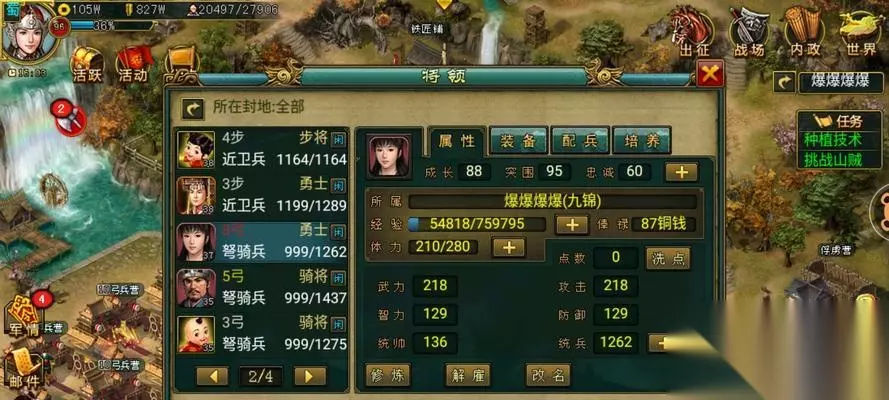Open the 军情 military intel icon
This screenshot has width=889, height=400.
[x=24, y=316]
